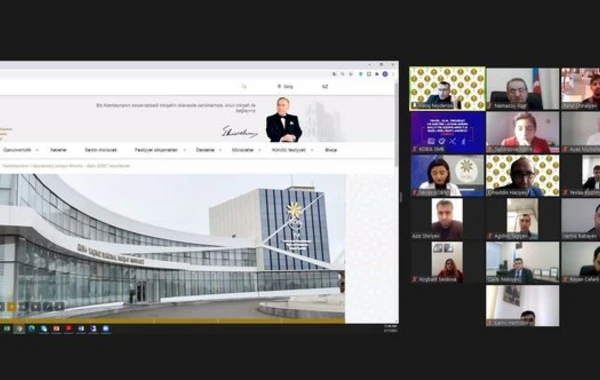Open the Xəbərlər menu item
Image resolution: width=600 pixels, height=380 pixels.
pos(59,150)
